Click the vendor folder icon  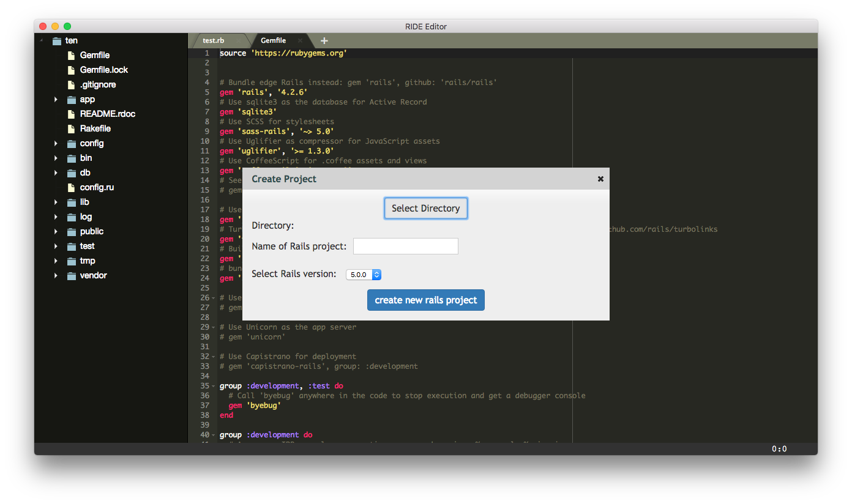click(x=71, y=276)
